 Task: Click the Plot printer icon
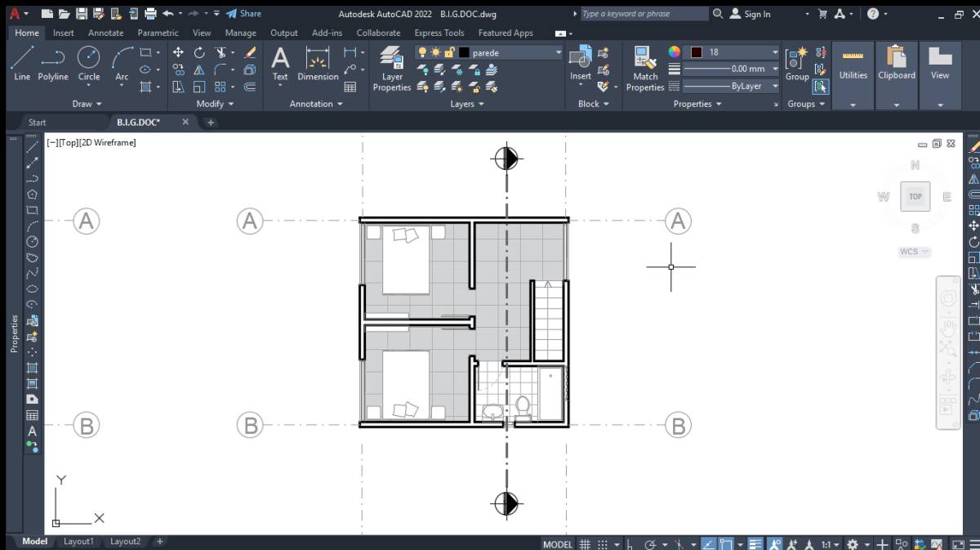point(149,14)
